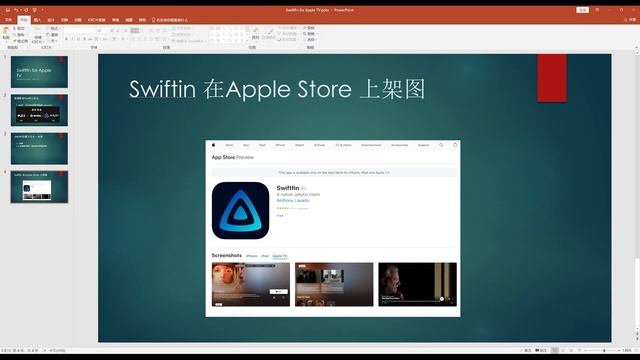640x360 pixels.
Task: Redo the last action
Action: click(x=26, y=10)
